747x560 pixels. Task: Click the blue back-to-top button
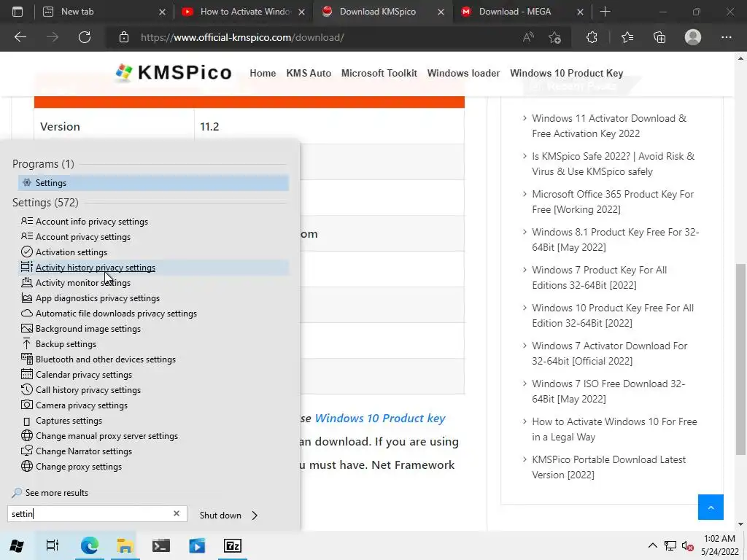coord(711,507)
